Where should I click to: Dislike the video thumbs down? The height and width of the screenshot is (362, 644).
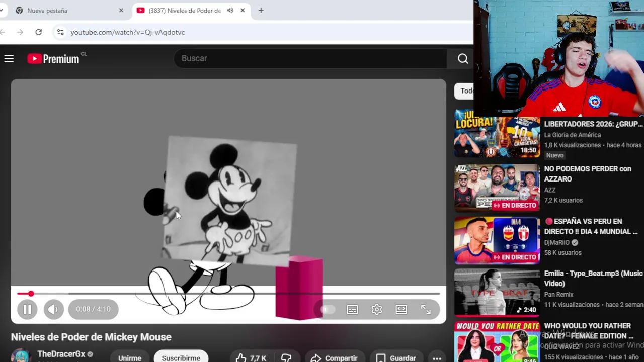coord(286,358)
